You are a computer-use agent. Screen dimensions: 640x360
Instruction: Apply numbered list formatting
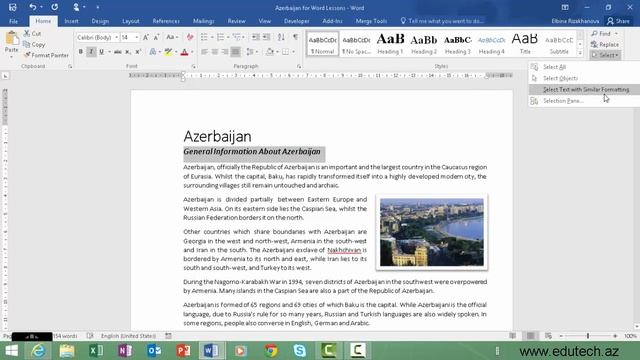coord(220,37)
